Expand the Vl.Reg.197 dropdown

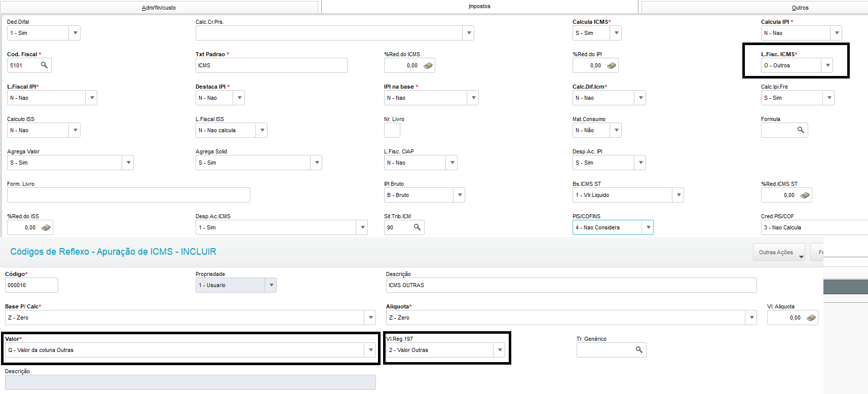click(x=500, y=350)
